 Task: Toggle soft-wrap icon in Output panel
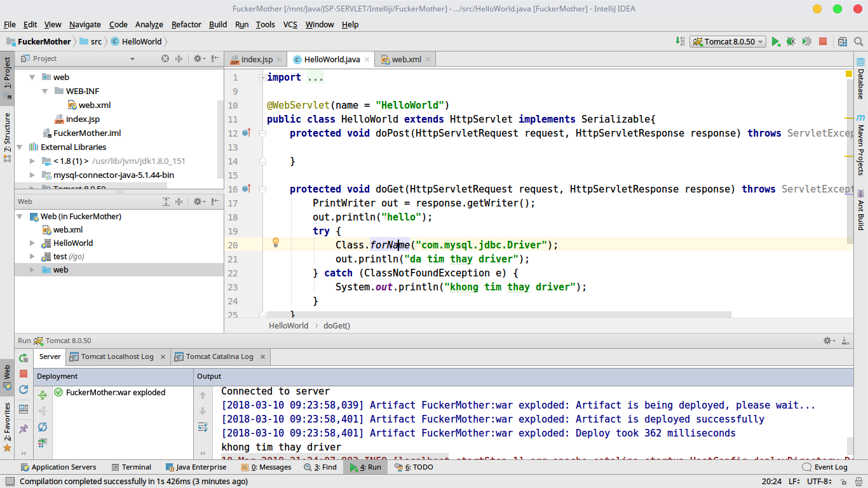203,427
